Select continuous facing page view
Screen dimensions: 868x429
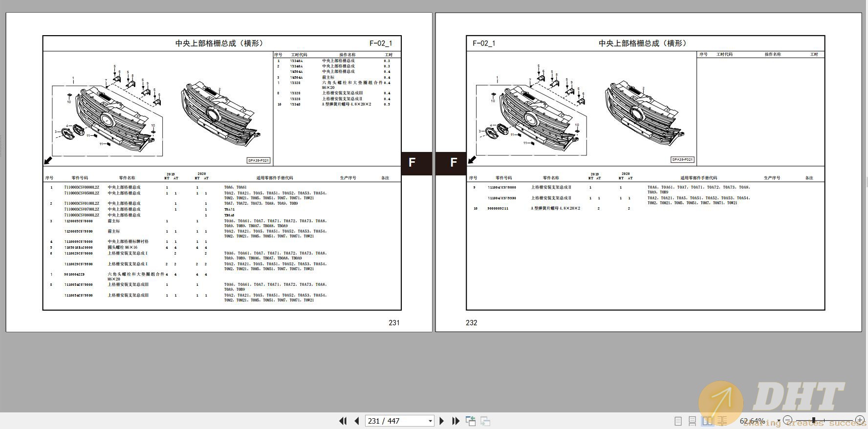(x=722, y=421)
